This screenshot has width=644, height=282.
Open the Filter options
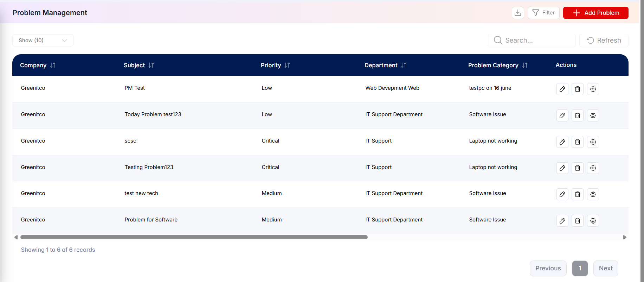coord(543,13)
